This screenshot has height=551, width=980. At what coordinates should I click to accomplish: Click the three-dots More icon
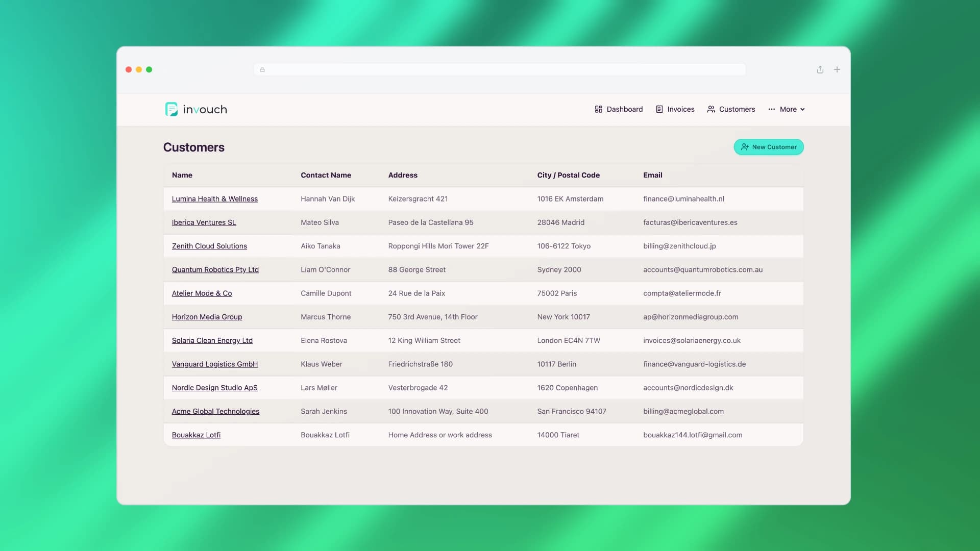click(x=772, y=109)
